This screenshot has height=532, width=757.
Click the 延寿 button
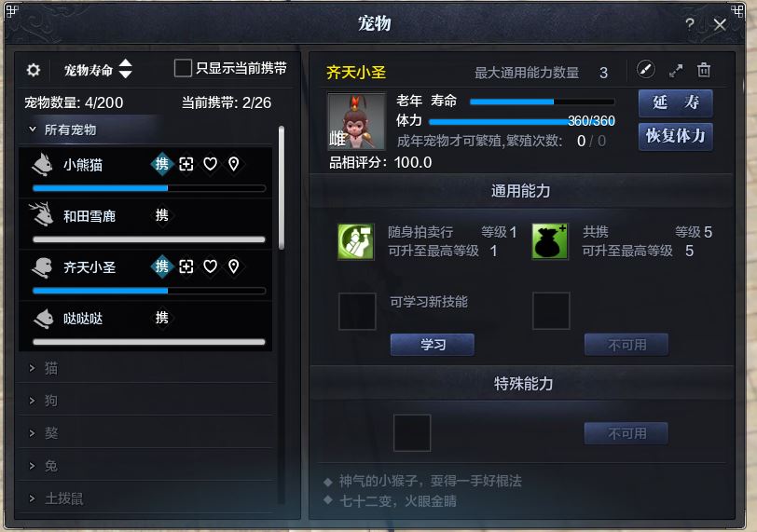(675, 103)
